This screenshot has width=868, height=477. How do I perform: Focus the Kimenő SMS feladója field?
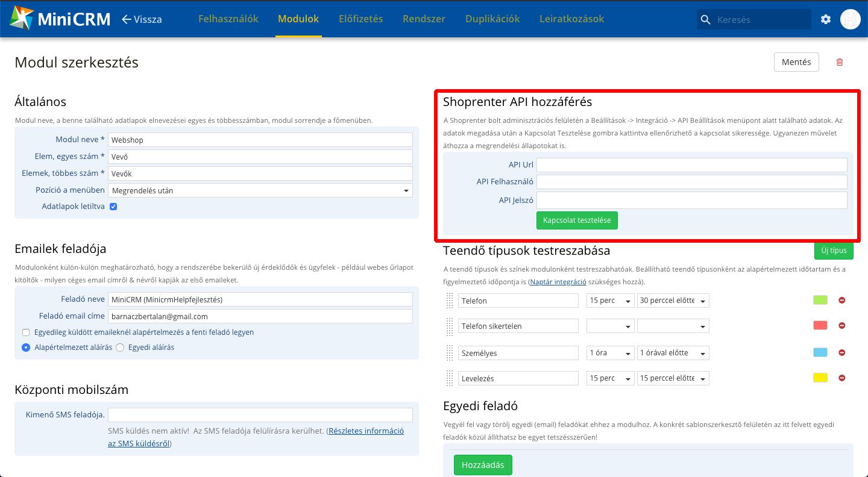260,414
